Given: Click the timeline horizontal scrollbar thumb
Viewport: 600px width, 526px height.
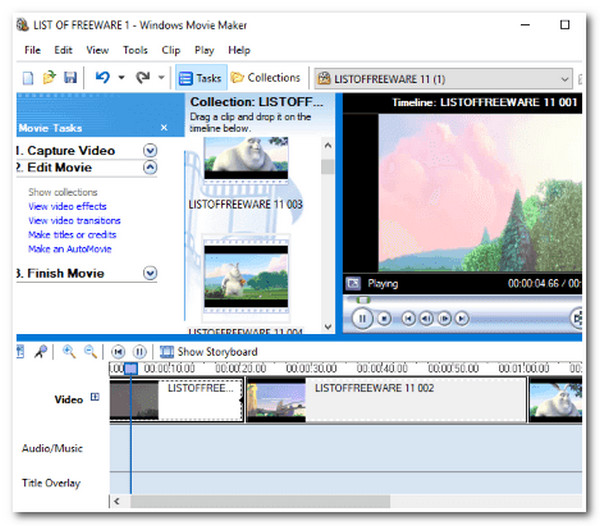Looking at the screenshot, I should tap(260, 502).
